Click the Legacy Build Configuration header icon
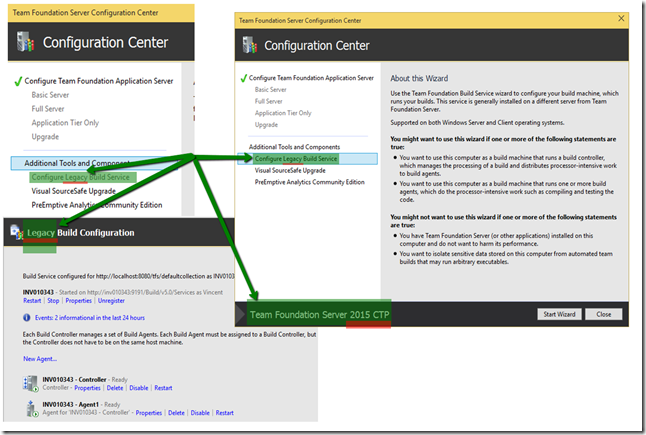This screenshot has height=435, width=646. coord(16,232)
